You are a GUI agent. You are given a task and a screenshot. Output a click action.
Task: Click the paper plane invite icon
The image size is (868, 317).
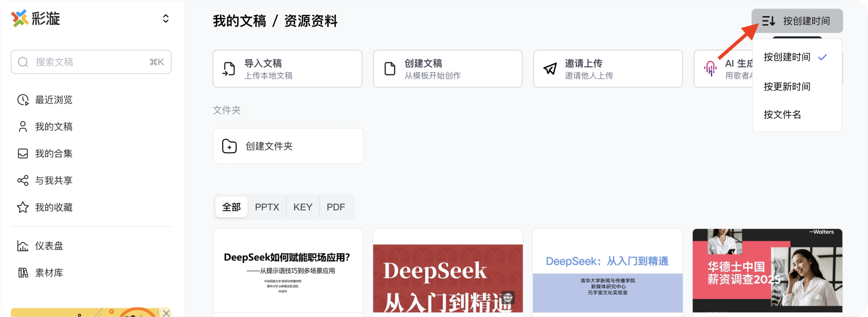pyautogui.click(x=550, y=69)
